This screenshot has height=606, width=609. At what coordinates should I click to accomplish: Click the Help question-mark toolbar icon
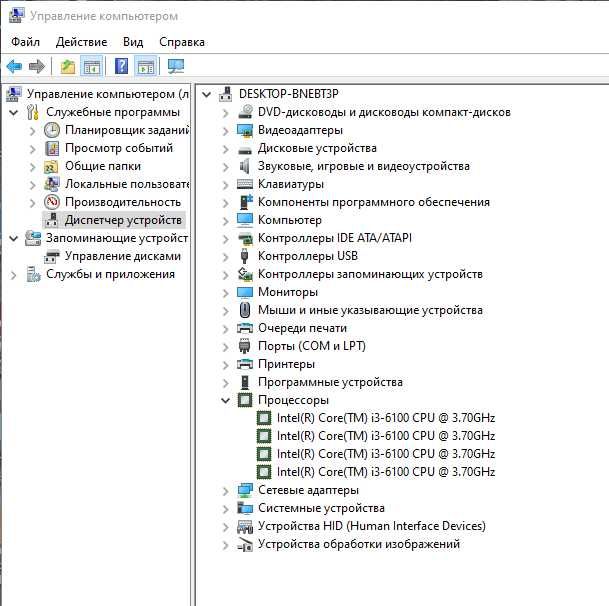122,66
